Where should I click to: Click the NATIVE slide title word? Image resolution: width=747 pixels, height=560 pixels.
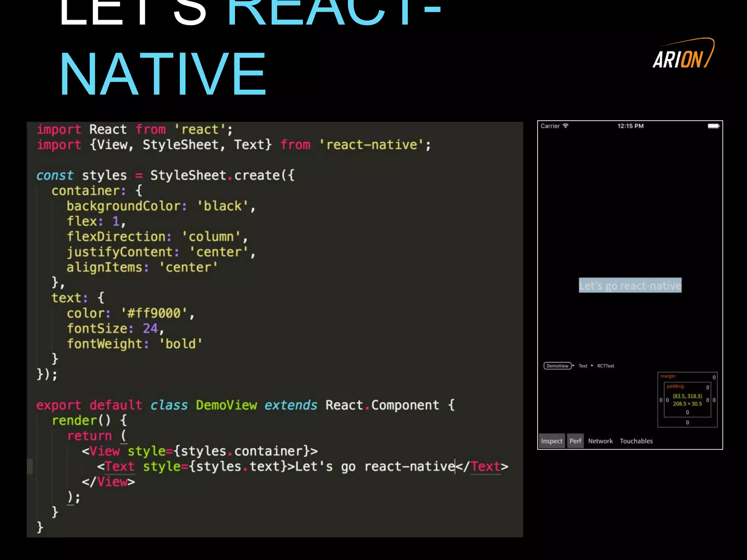pyautogui.click(x=163, y=74)
